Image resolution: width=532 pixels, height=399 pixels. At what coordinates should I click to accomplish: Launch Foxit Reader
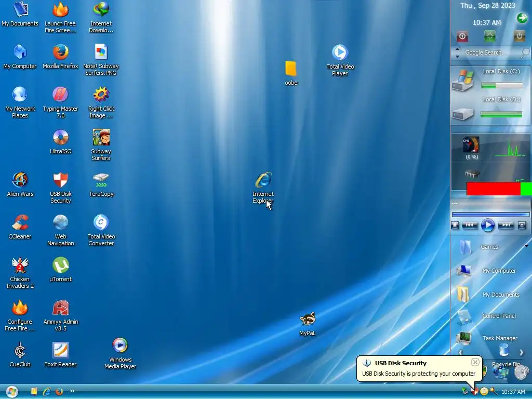61,355
